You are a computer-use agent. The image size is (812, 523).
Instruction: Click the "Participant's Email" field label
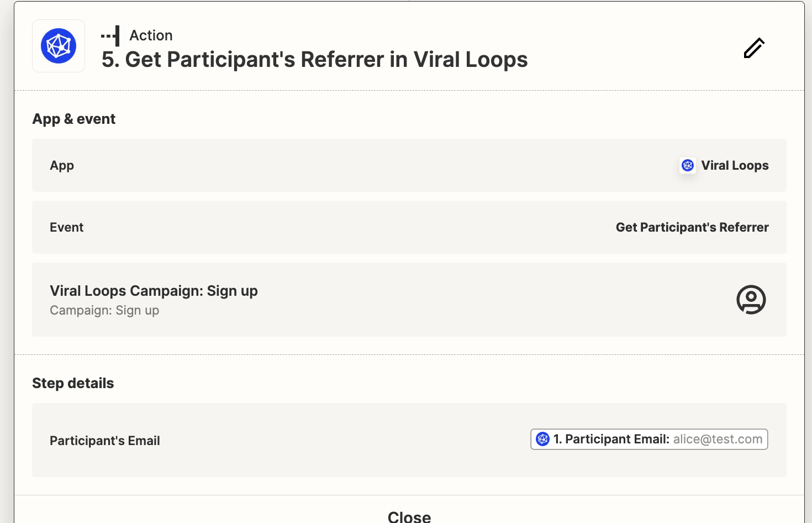pos(105,441)
